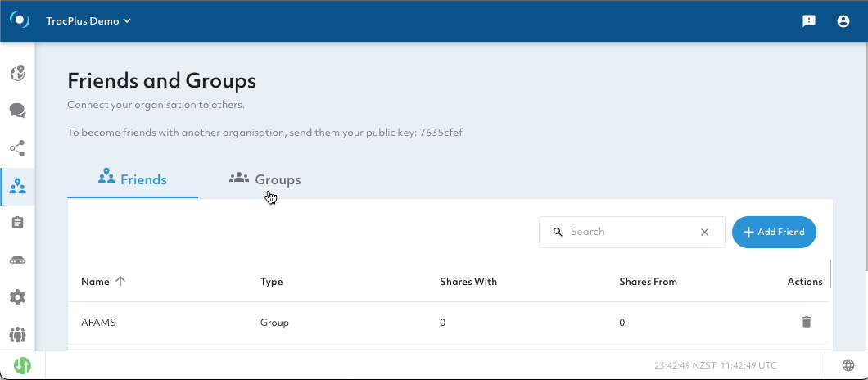Viewport: 868px width, 380px height.
Task: Delete the AFAMS friend with trash icon
Action: tap(807, 322)
